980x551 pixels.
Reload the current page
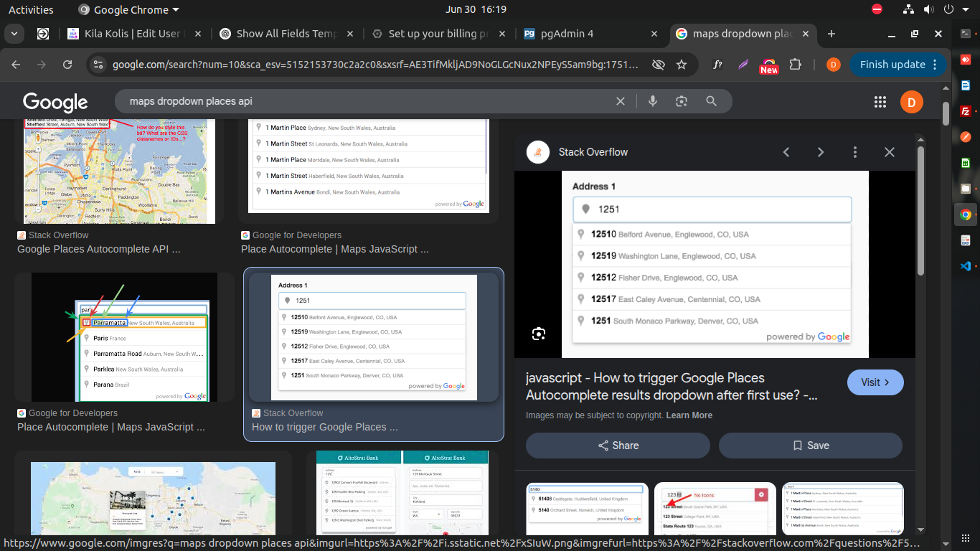tap(67, 65)
